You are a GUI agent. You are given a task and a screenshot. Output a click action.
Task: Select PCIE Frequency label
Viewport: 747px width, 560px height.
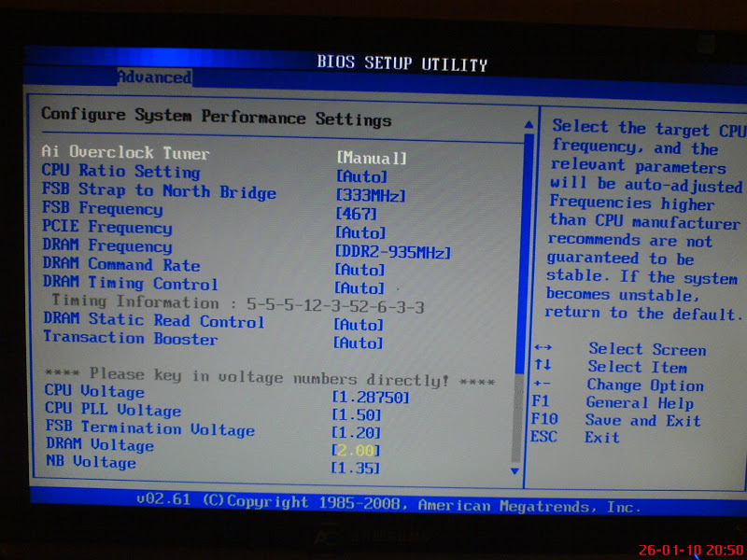107,227
